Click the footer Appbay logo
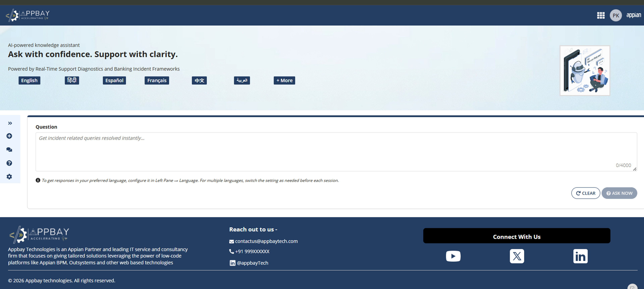 click(x=39, y=235)
